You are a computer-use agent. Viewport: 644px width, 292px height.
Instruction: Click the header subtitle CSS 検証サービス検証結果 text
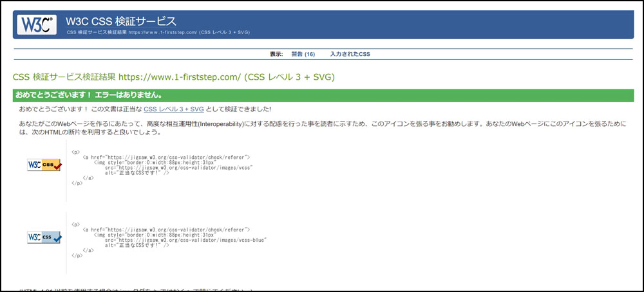point(158,32)
